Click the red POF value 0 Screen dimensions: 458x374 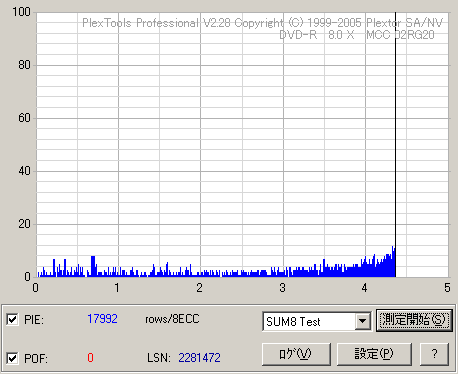(x=90, y=358)
